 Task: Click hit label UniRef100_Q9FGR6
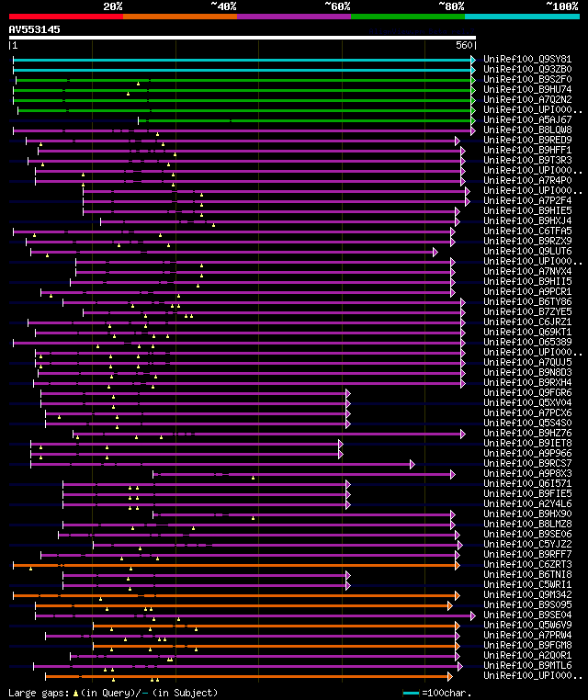click(x=527, y=392)
